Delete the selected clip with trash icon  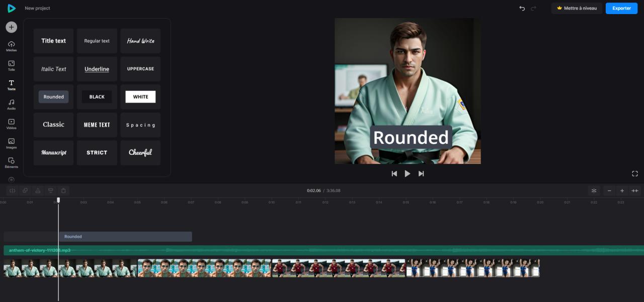(x=63, y=190)
